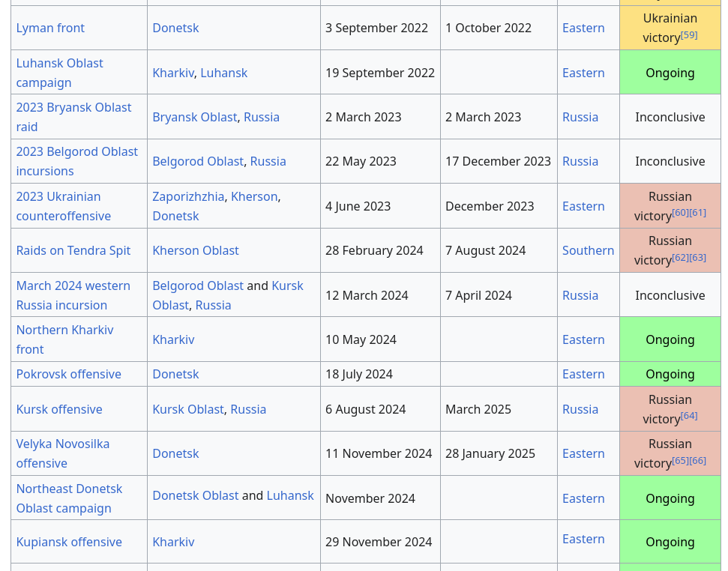Click Russia link beside Bryansk Oblast

click(x=262, y=117)
